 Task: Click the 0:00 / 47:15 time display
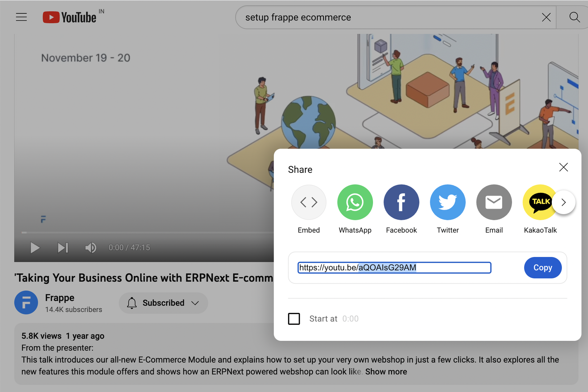129,248
